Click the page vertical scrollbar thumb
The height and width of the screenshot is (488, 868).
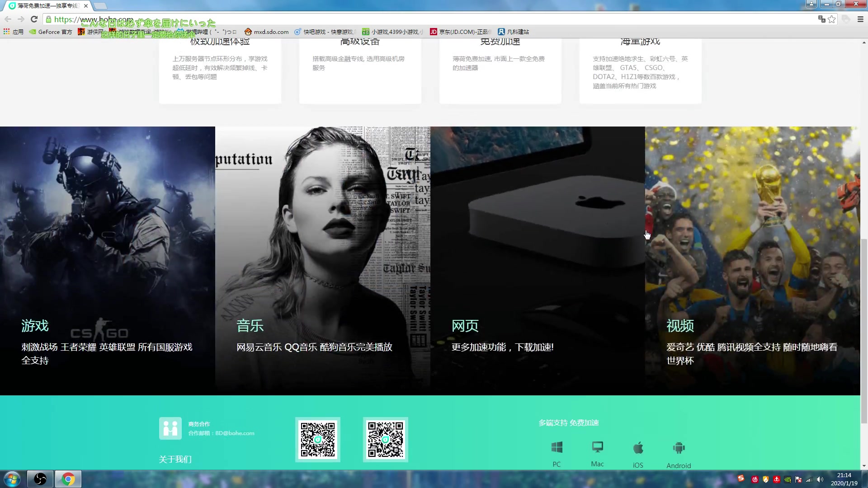[864, 331]
